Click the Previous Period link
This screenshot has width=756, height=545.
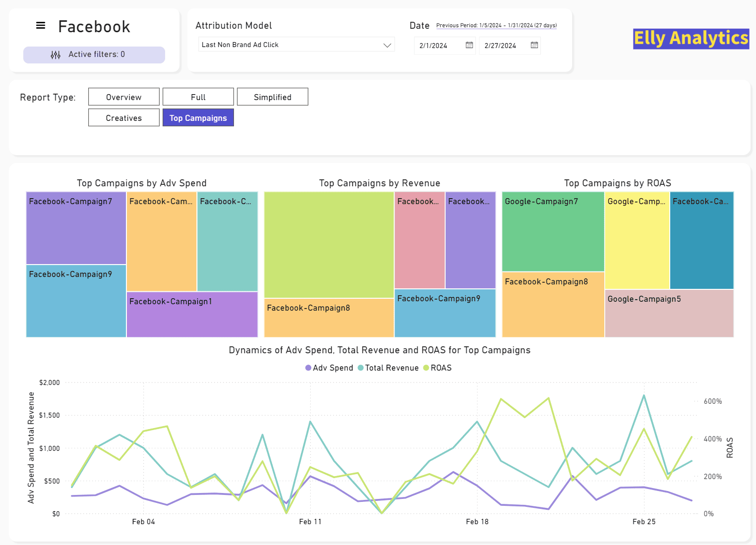point(496,25)
